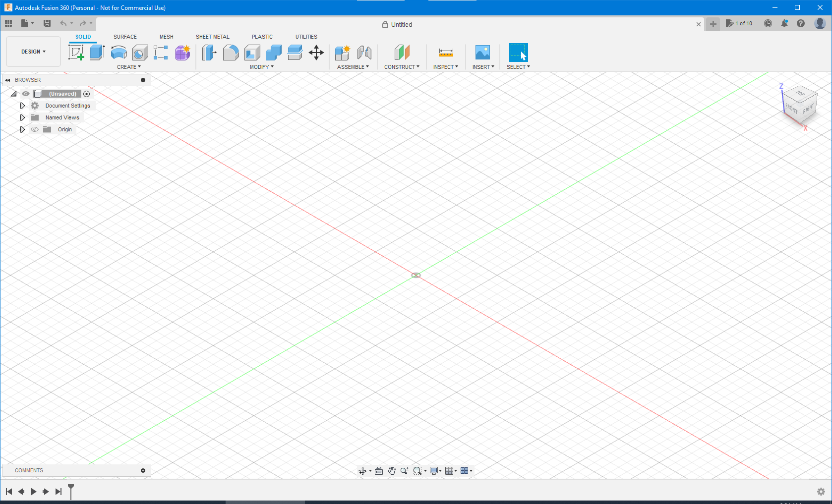Open the SELECT menu dropdown

pyautogui.click(x=518, y=67)
